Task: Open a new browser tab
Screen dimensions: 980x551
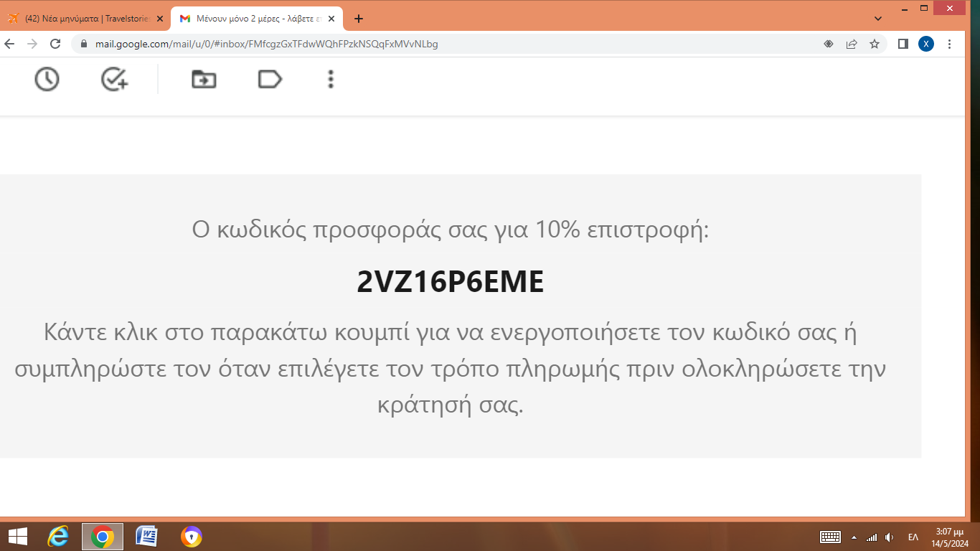Action: pyautogui.click(x=359, y=19)
